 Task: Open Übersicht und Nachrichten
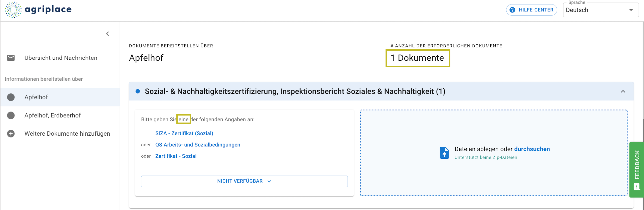click(61, 58)
